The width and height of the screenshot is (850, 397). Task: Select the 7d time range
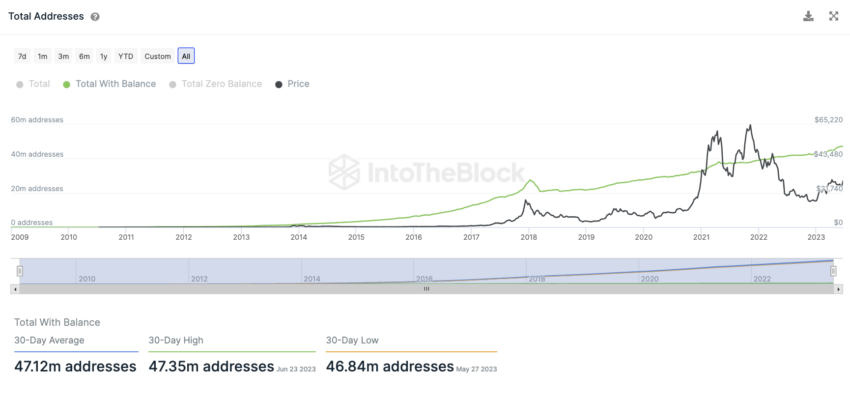coord(22,56)
